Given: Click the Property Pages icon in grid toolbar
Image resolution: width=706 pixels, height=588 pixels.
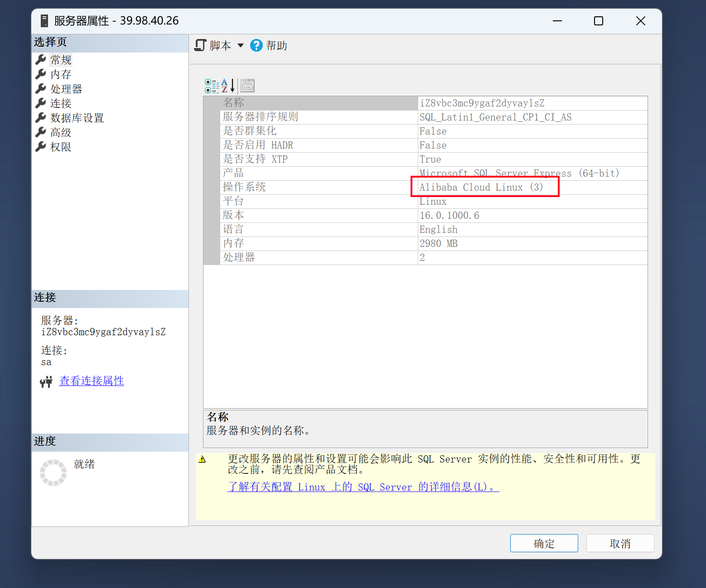Looking at the screenshot, I should click(247, 86).
